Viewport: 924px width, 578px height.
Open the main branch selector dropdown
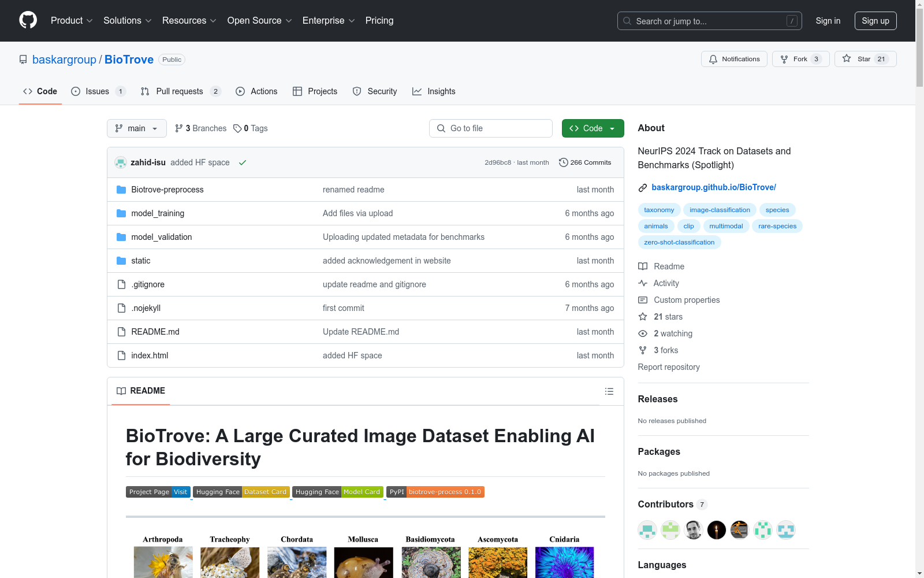tap(137, 128)
